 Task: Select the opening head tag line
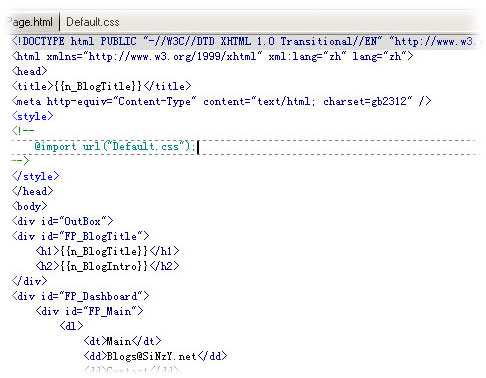(x=29, y=71)
